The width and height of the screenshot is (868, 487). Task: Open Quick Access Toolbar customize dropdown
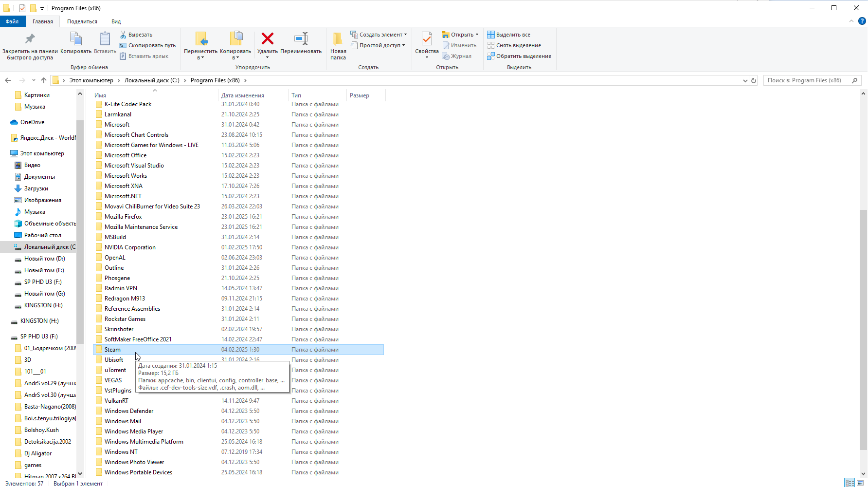coord(42,8)
